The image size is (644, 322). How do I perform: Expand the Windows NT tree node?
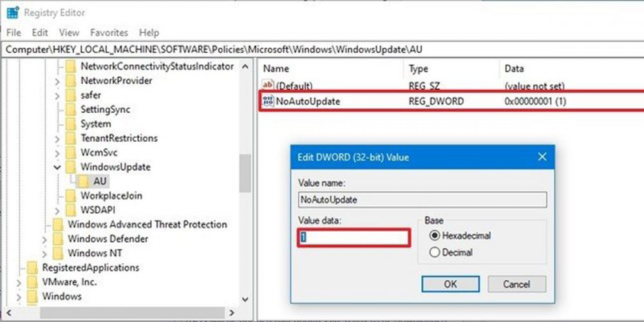(44, 253)
